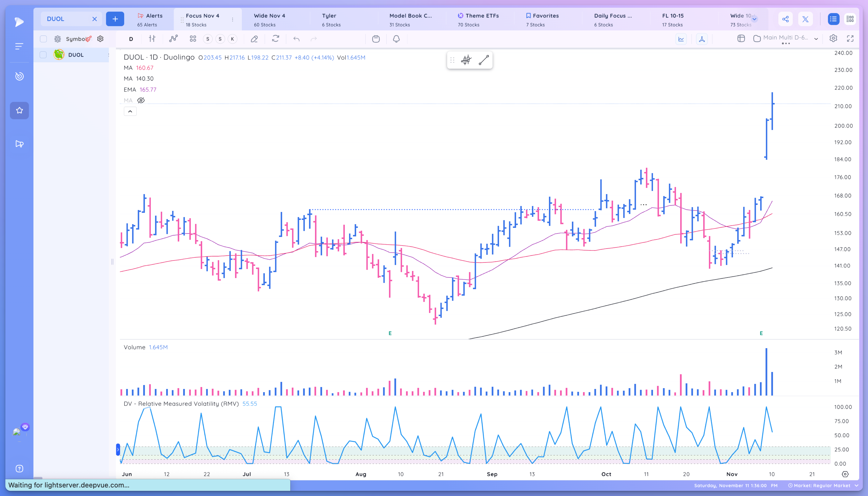Open the bar chart style selector
The height and width of the screenshot is (496, 868).
tap(152, 39)
